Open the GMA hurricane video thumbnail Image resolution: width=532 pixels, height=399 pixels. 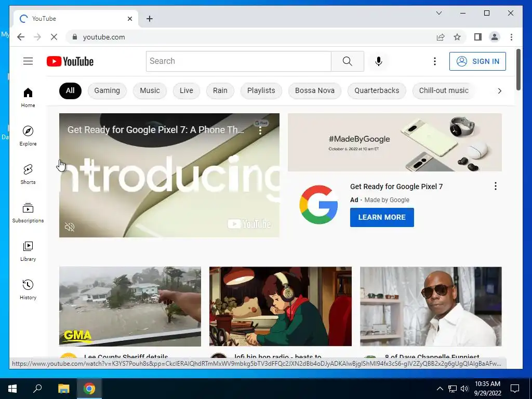(130, 307)
